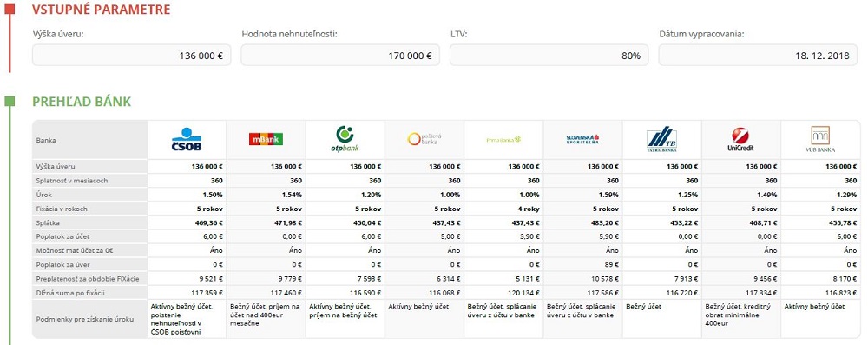Click the mBank logo
This screenshot has width=868, height=345.
266,139
